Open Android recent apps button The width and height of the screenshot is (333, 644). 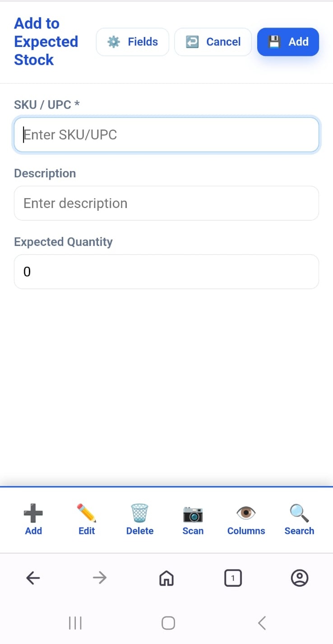point(75,623)
